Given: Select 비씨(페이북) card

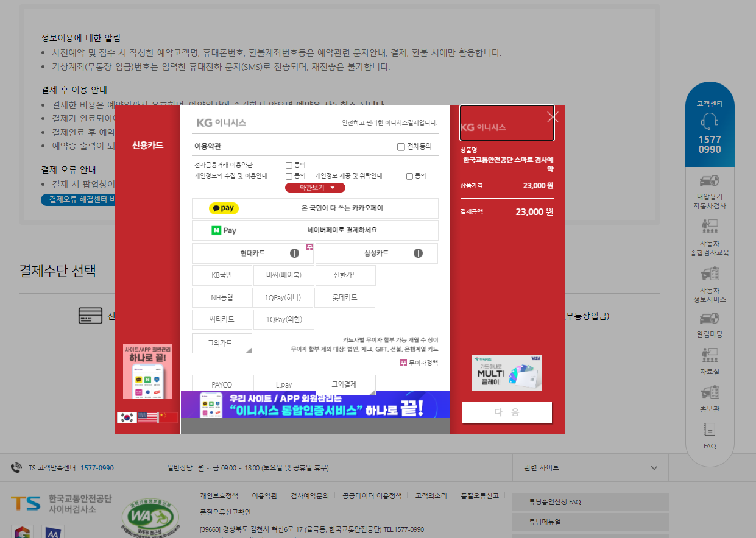Looking at the screenshot, I should point(283,275).
